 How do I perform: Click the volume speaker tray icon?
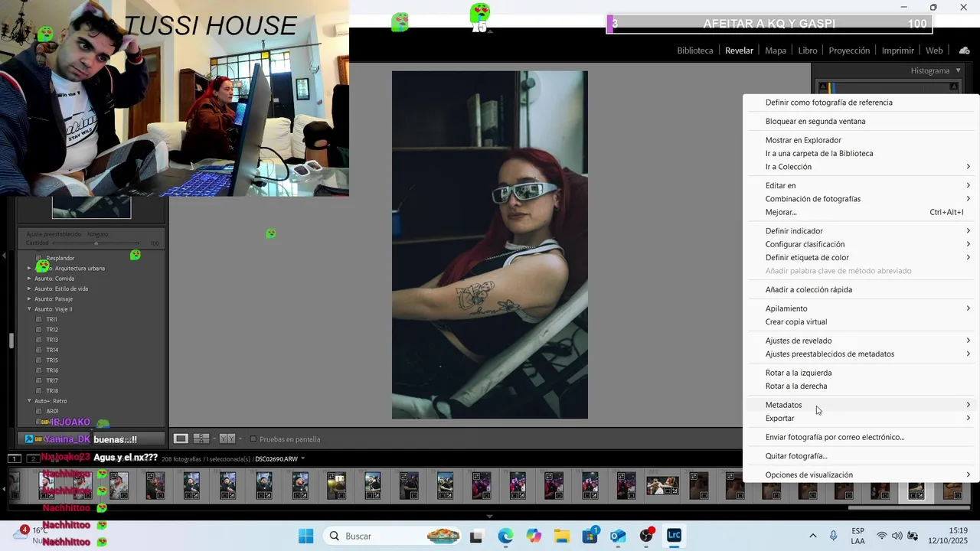pyautogui.click(x=897, y=536)
